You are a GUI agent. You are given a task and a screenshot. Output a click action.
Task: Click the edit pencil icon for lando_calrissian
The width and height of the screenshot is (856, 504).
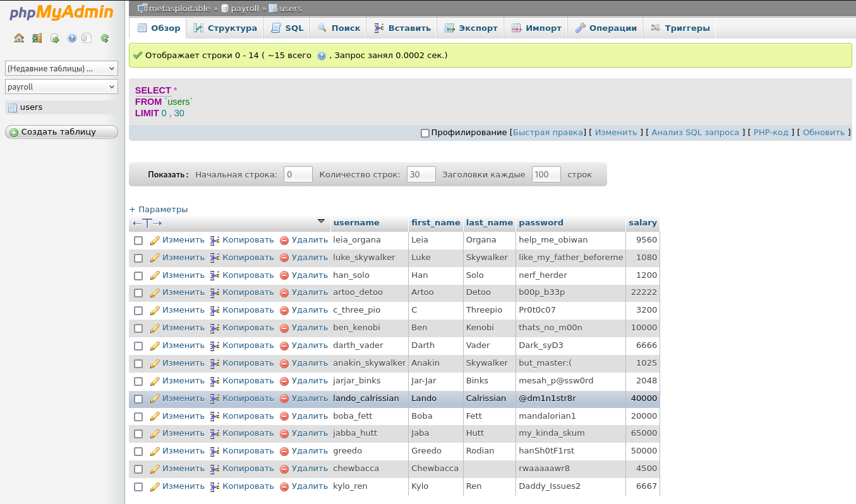tap(155, 399)
